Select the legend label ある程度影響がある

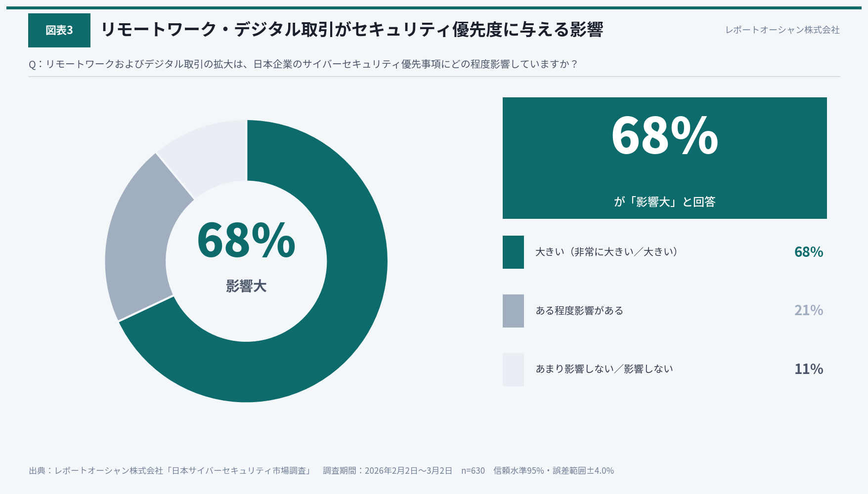coord(579,311)
